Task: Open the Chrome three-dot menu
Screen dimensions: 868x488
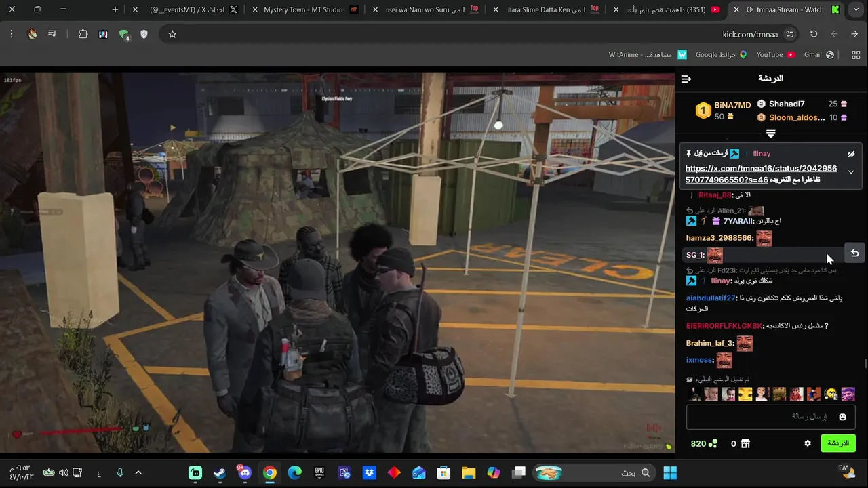Action: 12,34
